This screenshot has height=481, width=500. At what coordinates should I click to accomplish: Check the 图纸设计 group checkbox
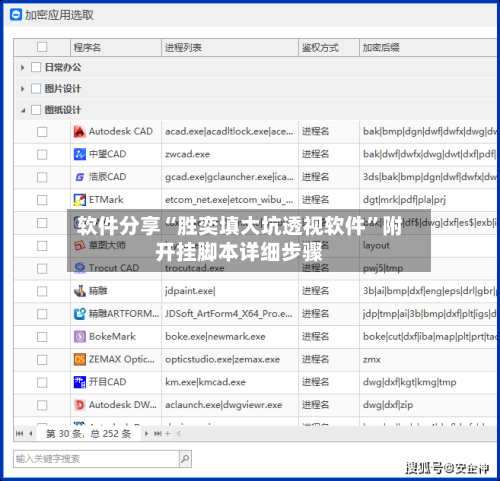(36, 110)
